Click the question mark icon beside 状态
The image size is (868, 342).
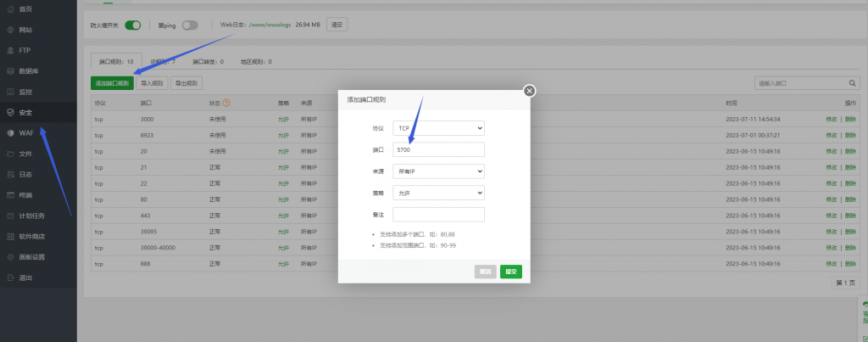[x=226, y=103]
